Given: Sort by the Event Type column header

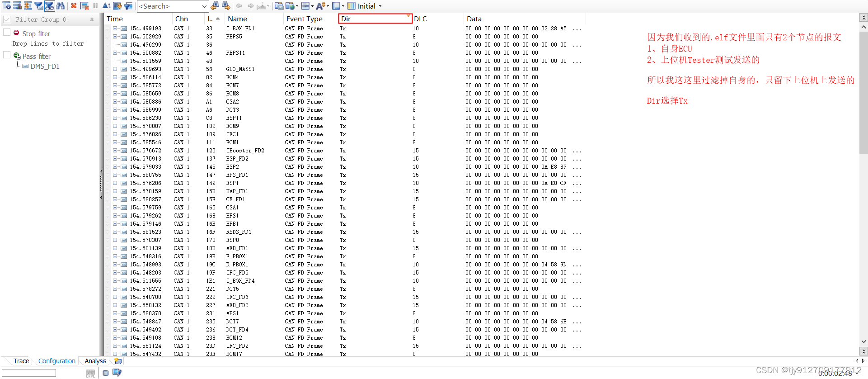Looking at the screenshot, I should click(x=310, y=19).
